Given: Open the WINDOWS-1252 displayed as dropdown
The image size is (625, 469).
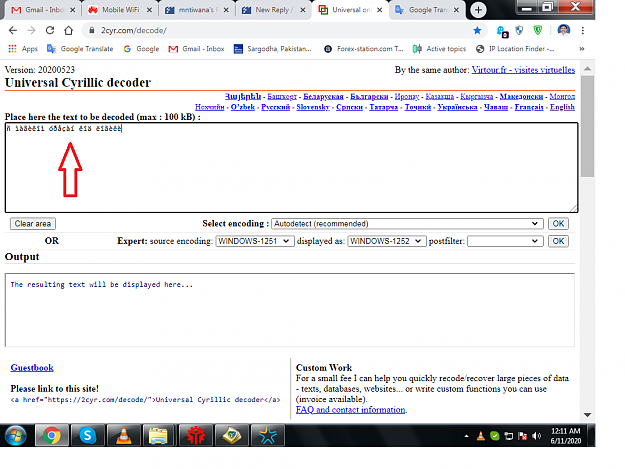Looking at the screenshot, I should pyautogui.click(x=387, y=241).
